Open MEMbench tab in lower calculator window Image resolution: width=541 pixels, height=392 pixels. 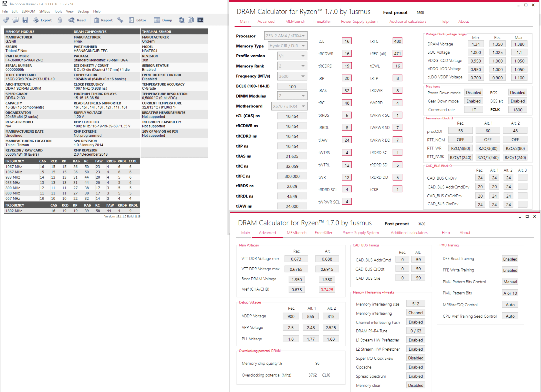pos(297,233)
